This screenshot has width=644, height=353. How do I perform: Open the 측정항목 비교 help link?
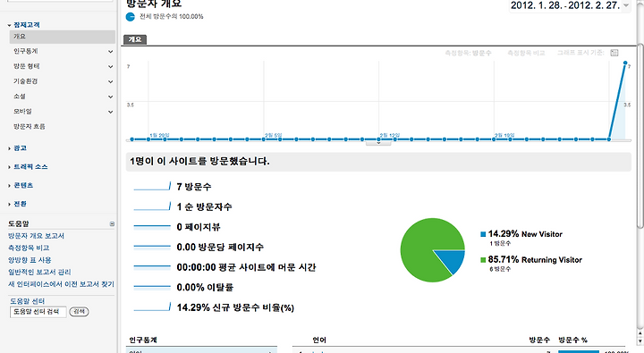[29, 248]
